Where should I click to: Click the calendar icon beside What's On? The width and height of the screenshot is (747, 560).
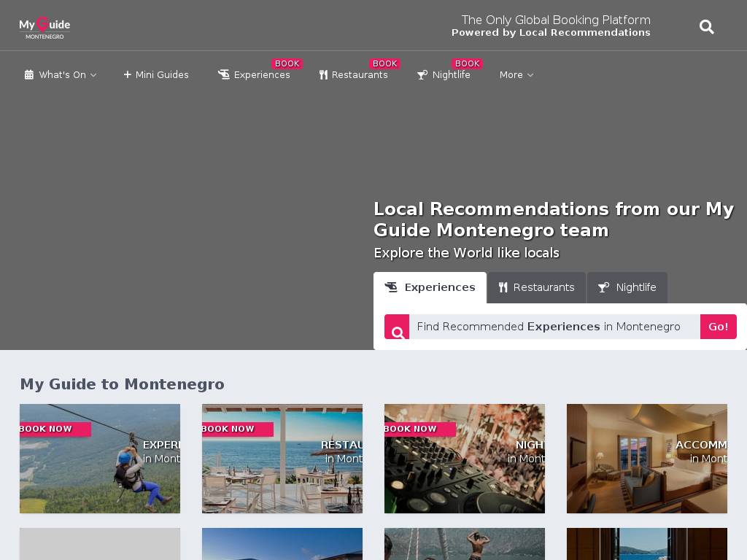(x=29, y=75)
